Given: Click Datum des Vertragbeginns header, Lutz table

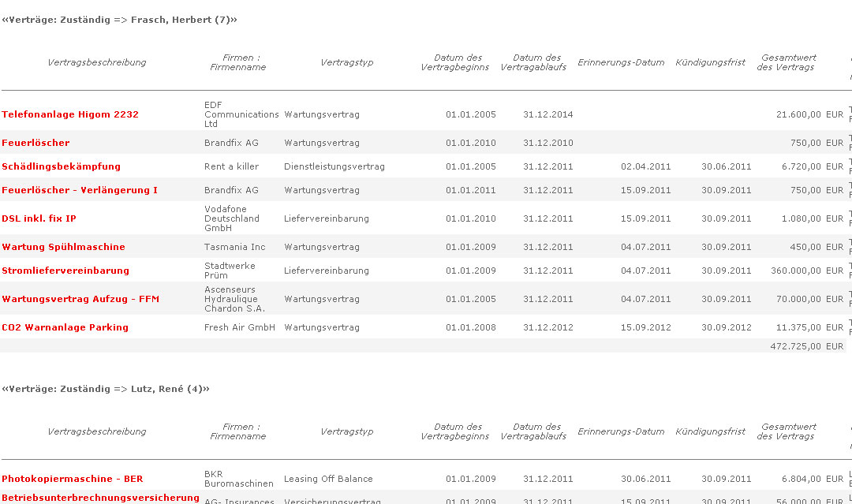Looking at the screenshot, I should tap(458, 431).
